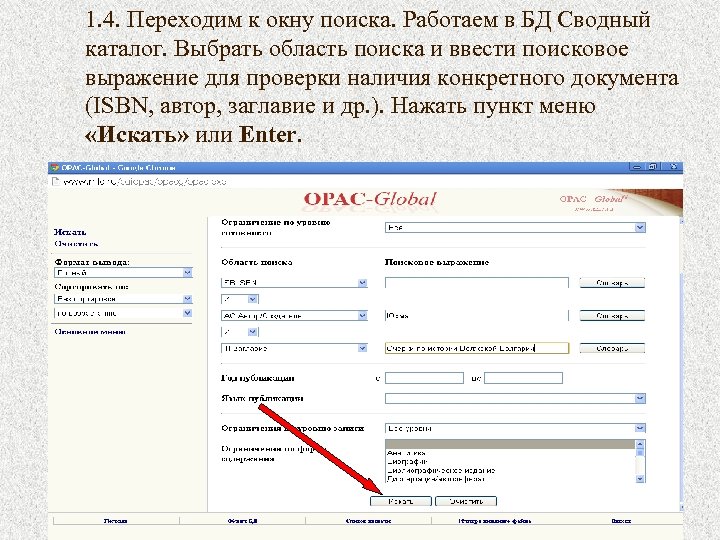The width and height of the screenshot is (720, 540).
Task: Open the title (Заглавие) search area dropdown
Action: 294,349
